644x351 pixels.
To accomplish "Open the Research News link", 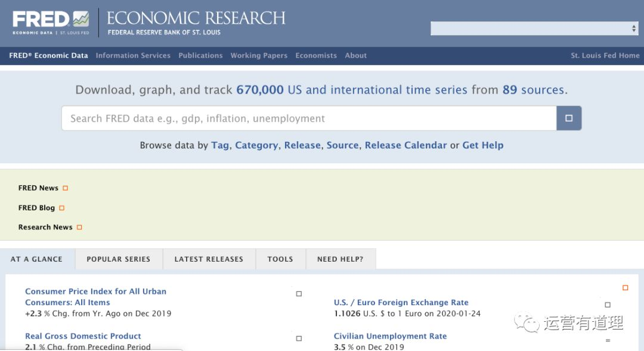I will tap(45, 227).
